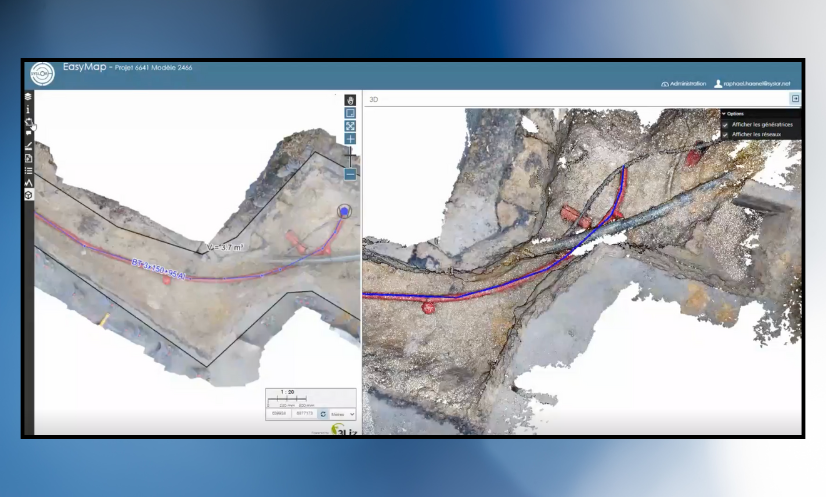This screenshot has width=826, height=497.
Task: Click the 3D panel tab label
Action: 374,100
